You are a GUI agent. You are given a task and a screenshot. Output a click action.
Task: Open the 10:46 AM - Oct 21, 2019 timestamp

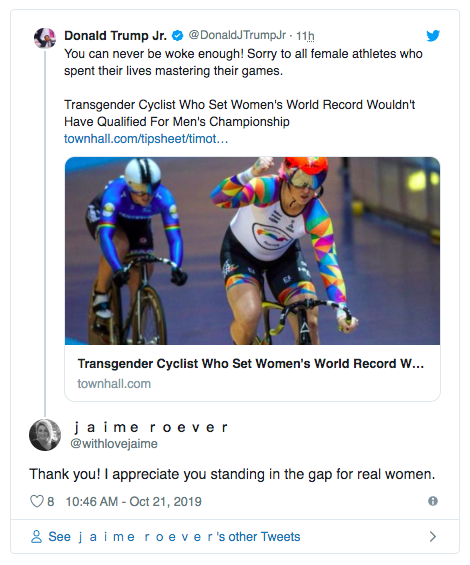click(133, 502)
